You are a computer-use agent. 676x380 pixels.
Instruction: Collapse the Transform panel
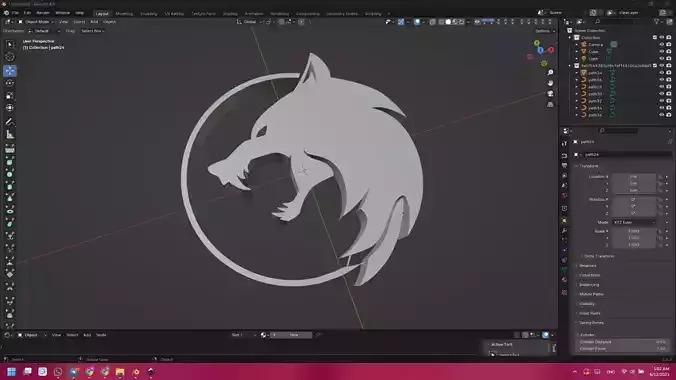589,166
